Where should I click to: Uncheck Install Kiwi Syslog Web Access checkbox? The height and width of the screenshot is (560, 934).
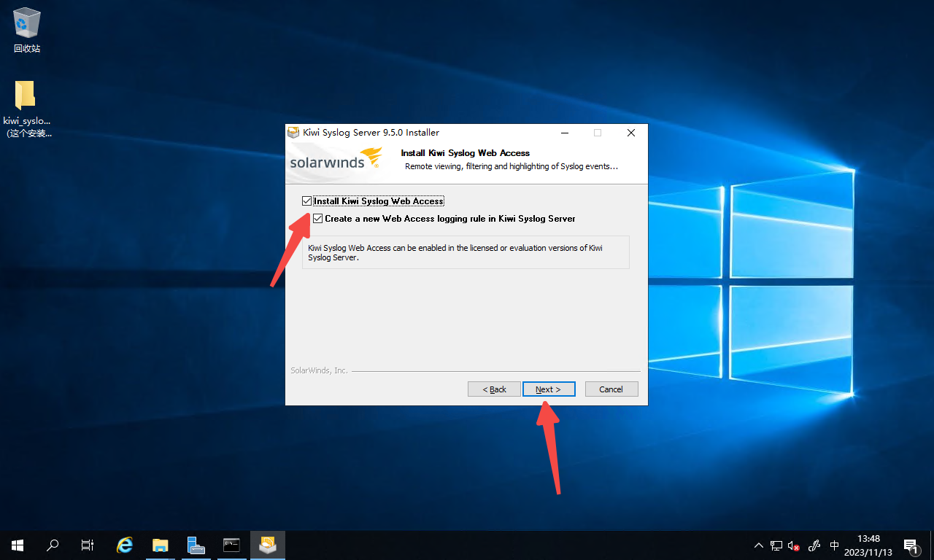point(306,201)
